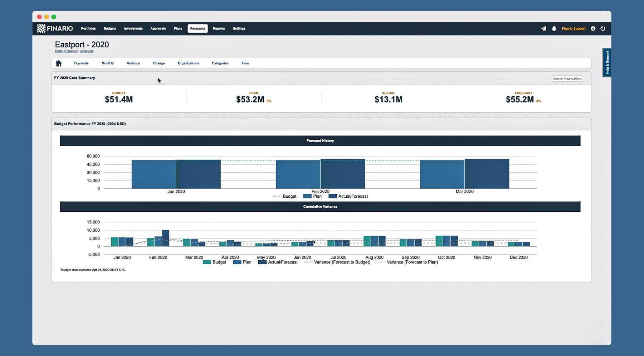Follow the Americas breadcrumb link
This screenshot has width=644, height=356.
[x=87, y=51]
